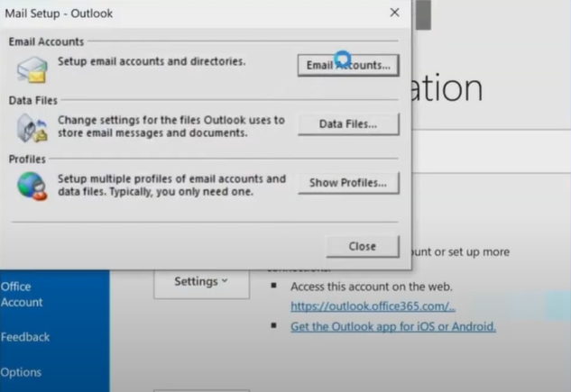Close the Mail Setup dialog via Close button

coord(363,247)
